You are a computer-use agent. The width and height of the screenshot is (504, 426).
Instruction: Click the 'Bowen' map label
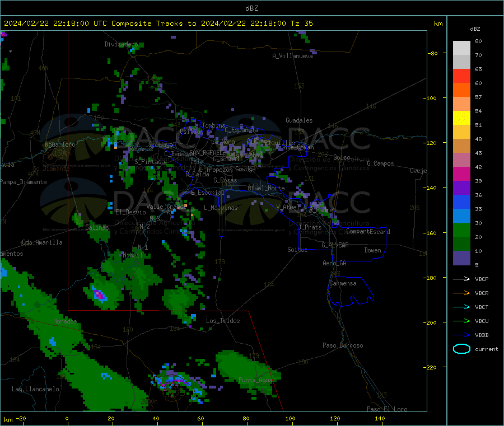pyautogui.click(x=372, y=250)
